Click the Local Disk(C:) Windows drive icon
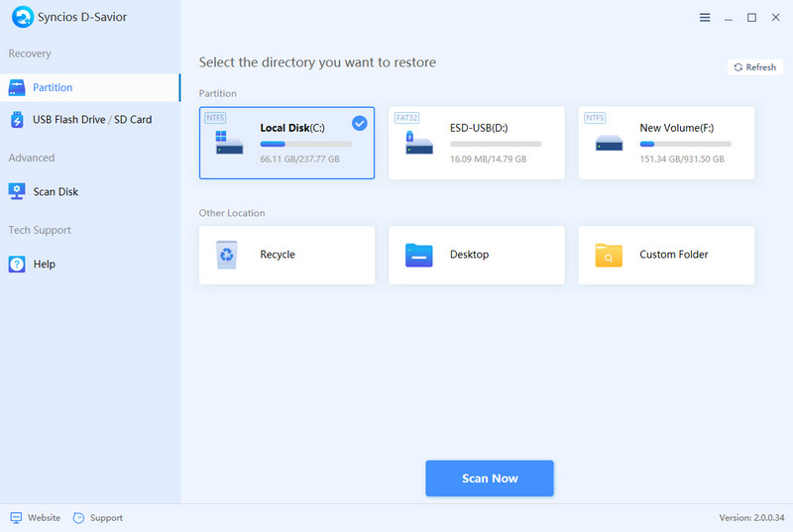Screen dimensions: 793x532 (x=229, y=142)
